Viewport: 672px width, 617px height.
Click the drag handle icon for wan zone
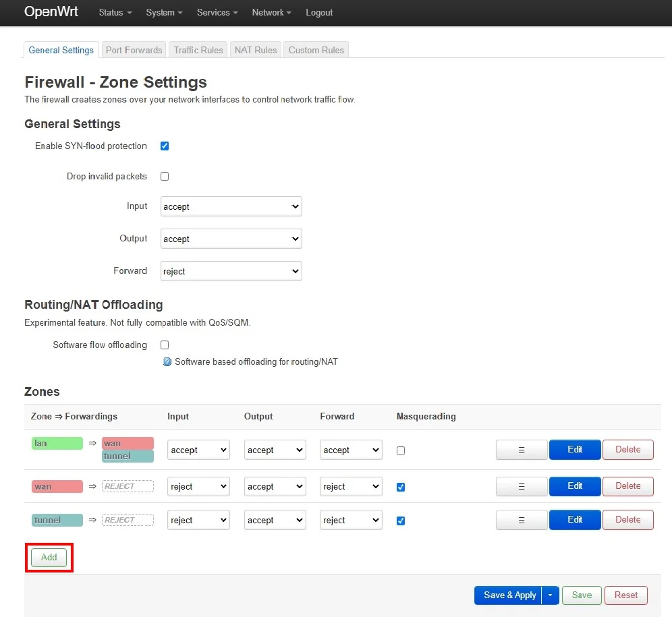[x=521, y=486]
